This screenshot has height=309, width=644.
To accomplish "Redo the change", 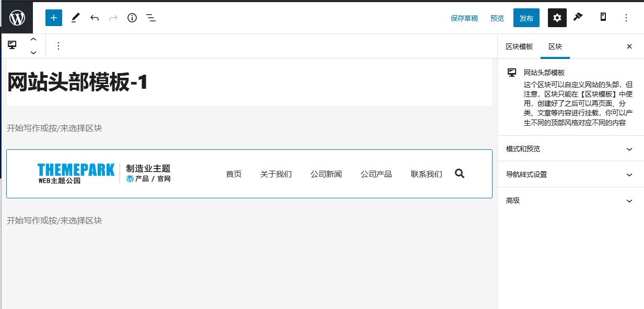I will pos(113,17).
